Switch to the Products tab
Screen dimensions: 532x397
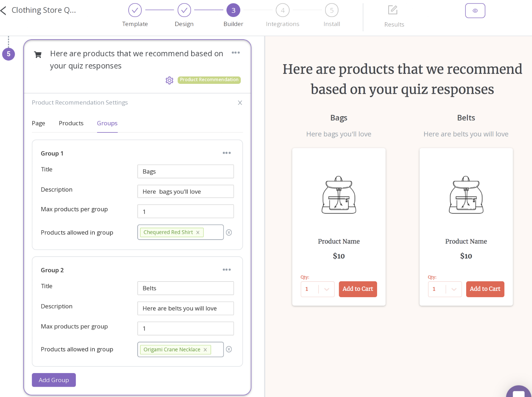71,123
